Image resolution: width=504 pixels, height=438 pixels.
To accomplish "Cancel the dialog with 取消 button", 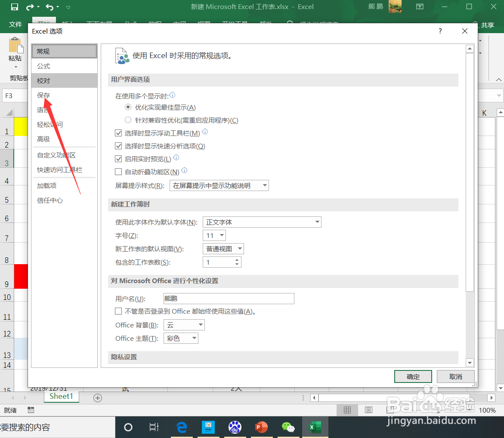I will click(x=456, y=376).
